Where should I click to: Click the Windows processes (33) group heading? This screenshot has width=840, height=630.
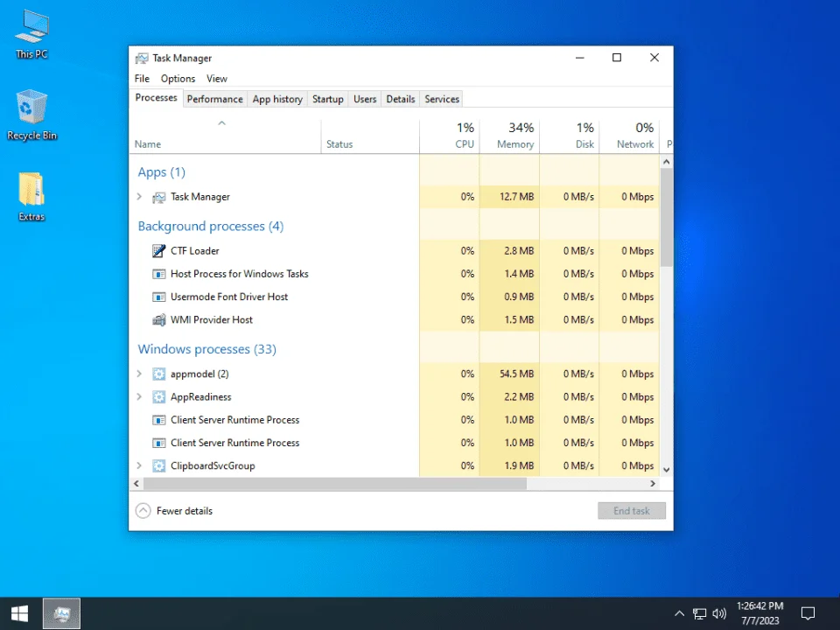(x=206, y=349)
